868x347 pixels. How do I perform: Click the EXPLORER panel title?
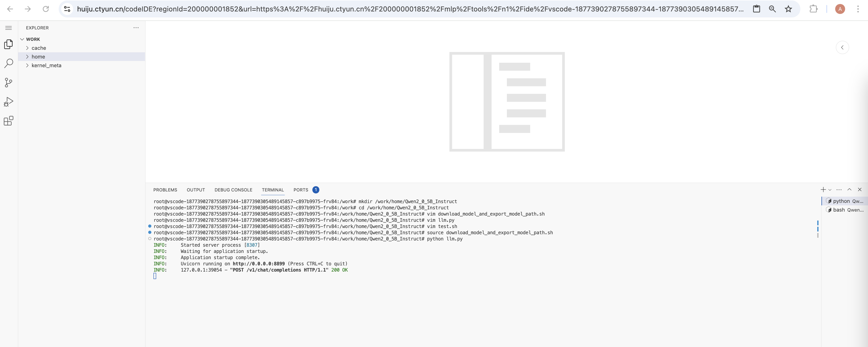[x=37, y=28]
